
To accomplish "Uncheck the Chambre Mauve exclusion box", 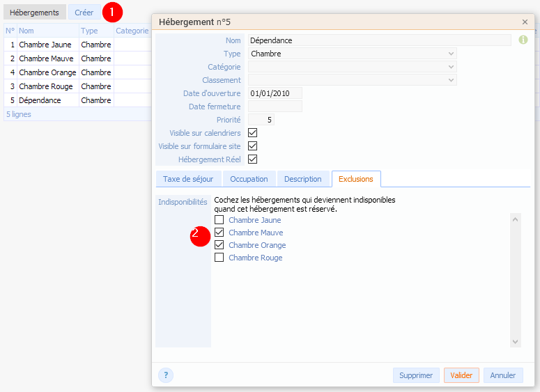I will 219,233.
